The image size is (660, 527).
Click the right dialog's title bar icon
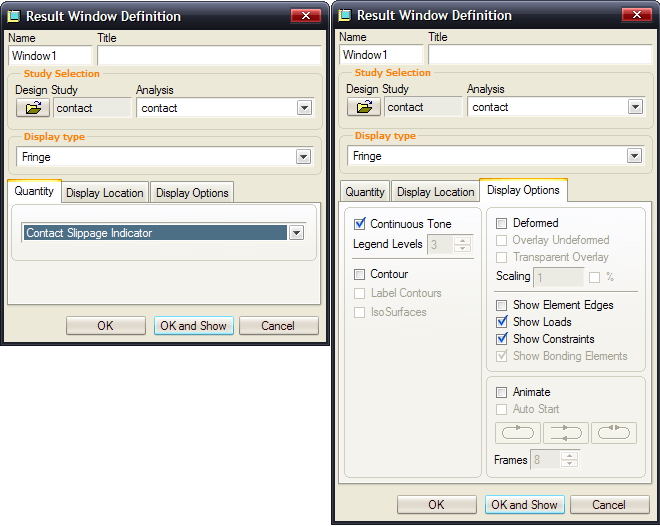345,16
